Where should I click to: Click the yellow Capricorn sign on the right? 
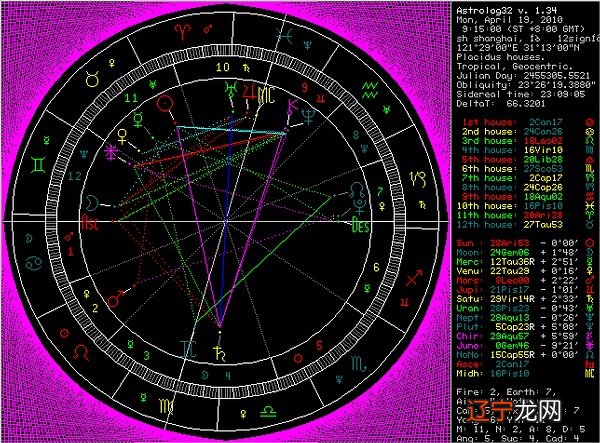click(x=418, y=179)
